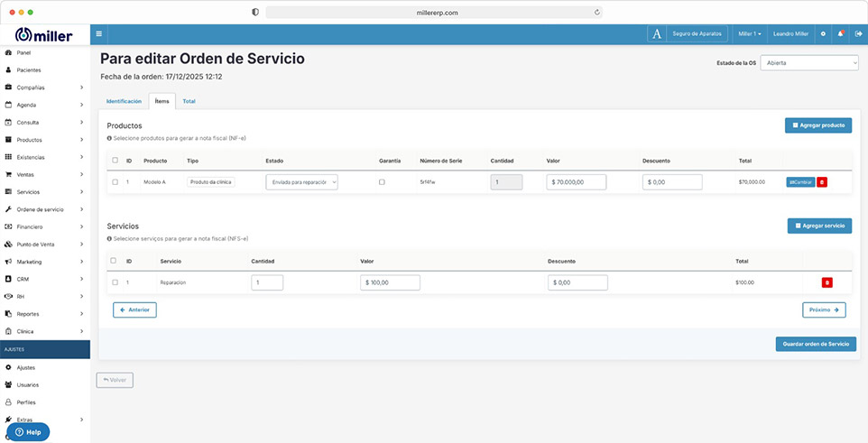Click the Ajustes gear icon in sidebar

8,368
